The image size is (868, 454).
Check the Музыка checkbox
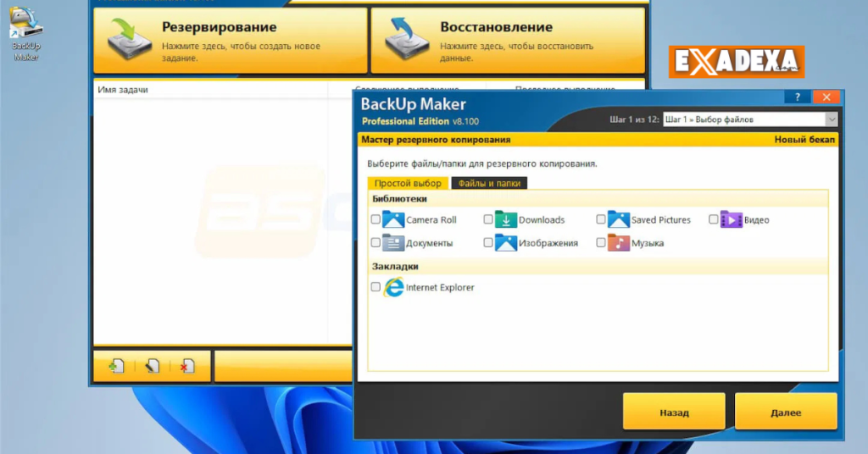[x=601, y=243]
